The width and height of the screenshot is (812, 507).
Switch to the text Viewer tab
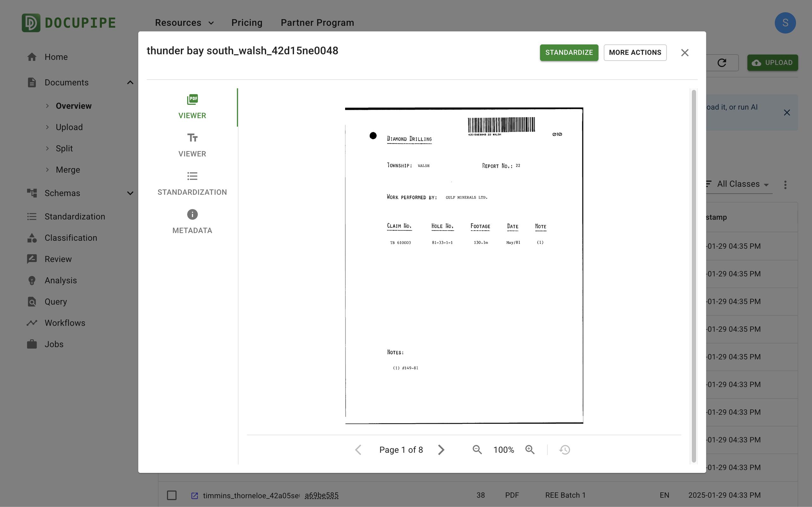point(192,145)
